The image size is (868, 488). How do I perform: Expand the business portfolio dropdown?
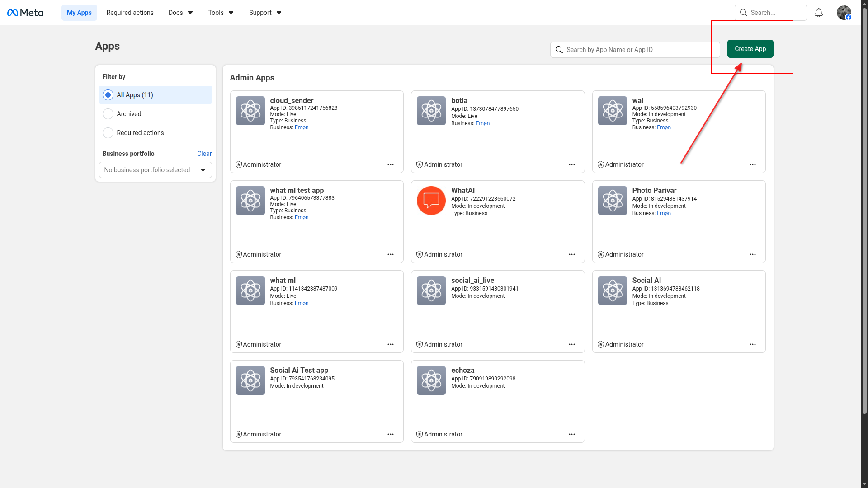pyautogui.click(x=155, y=170)
